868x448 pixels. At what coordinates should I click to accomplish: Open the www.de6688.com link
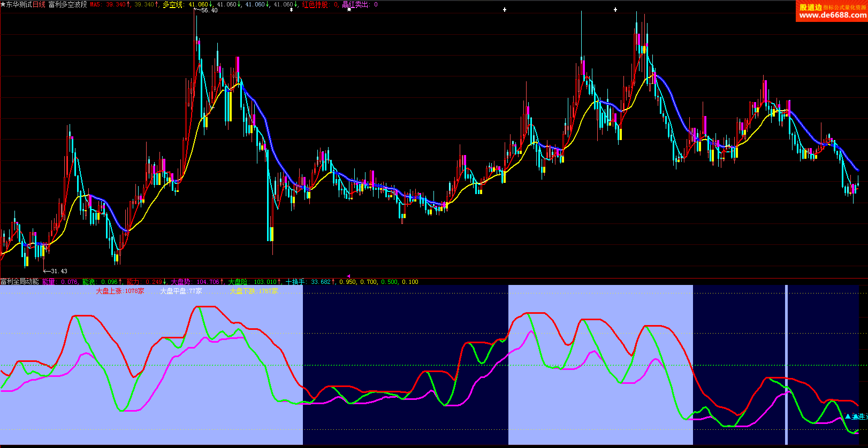click(832, 16)
